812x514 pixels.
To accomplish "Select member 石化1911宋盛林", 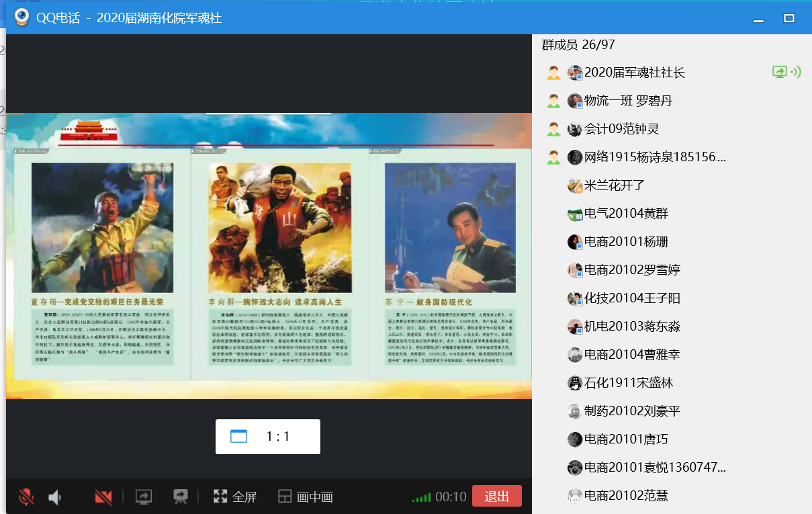I will (628, 383).
